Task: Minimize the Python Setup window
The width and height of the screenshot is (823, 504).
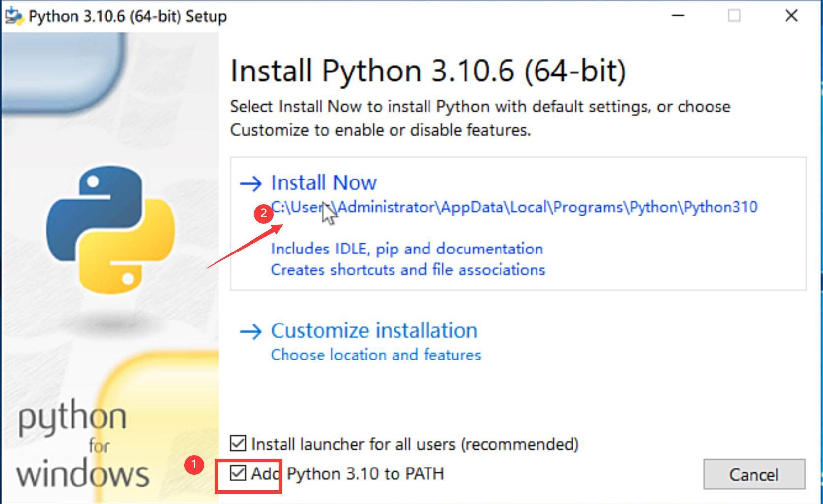Action: click(x=678, y=16)
